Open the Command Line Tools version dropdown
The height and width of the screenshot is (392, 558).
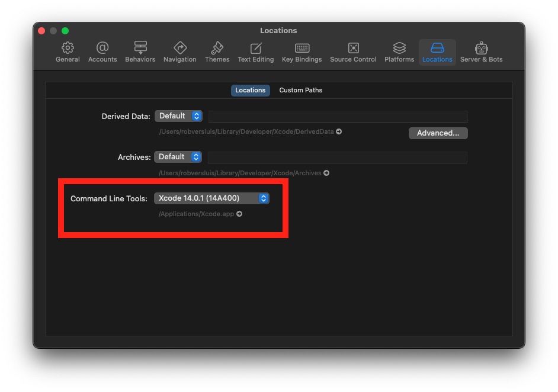point(211,198)
